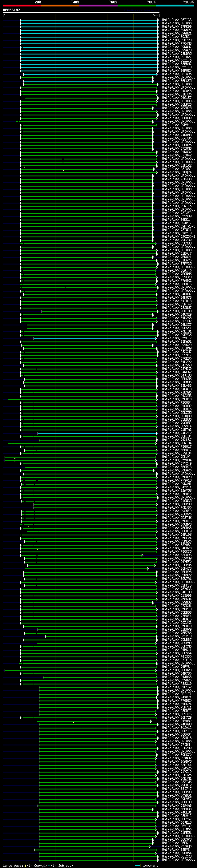Click the UniRef100_B3S896 label

click(177, 555)
